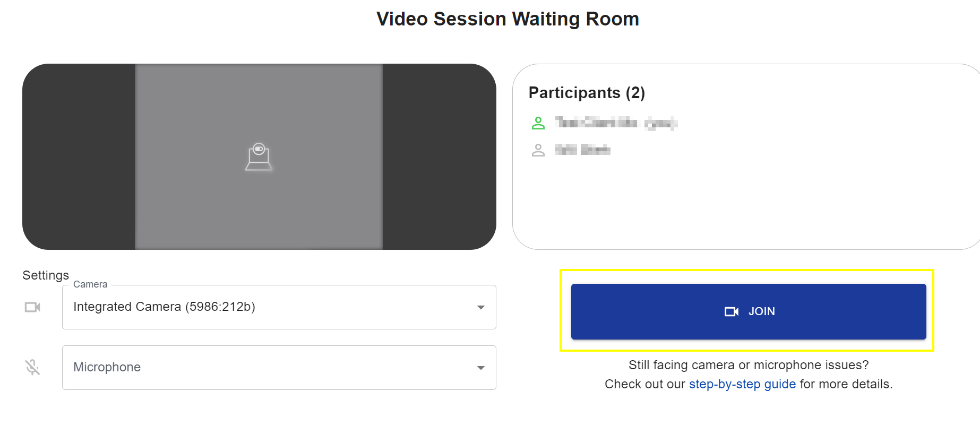980x435 pixels.
Task: Click the dark left side of preview
Action: [79, 156]
